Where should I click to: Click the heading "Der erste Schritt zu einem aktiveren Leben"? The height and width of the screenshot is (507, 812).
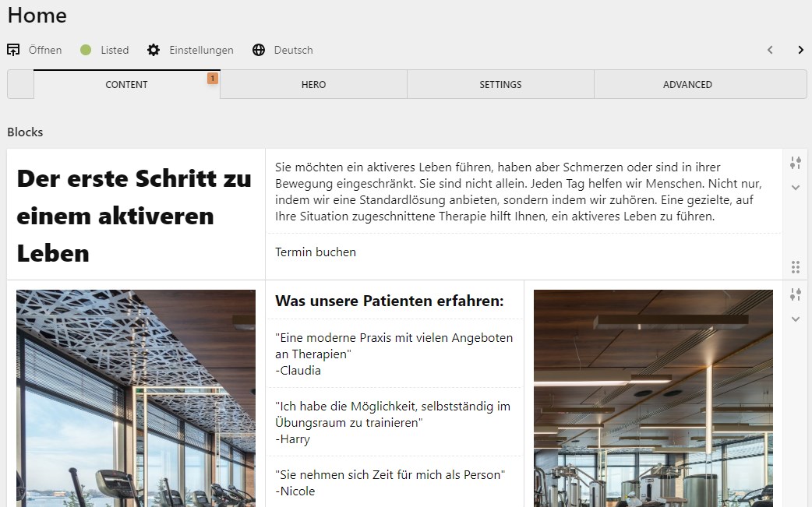coord(134,215)
